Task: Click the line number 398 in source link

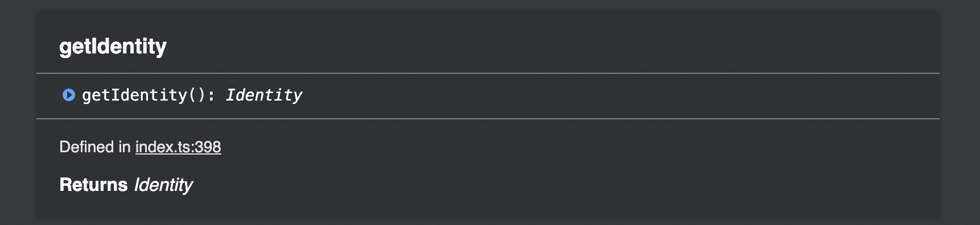Action: click(208, 147)
